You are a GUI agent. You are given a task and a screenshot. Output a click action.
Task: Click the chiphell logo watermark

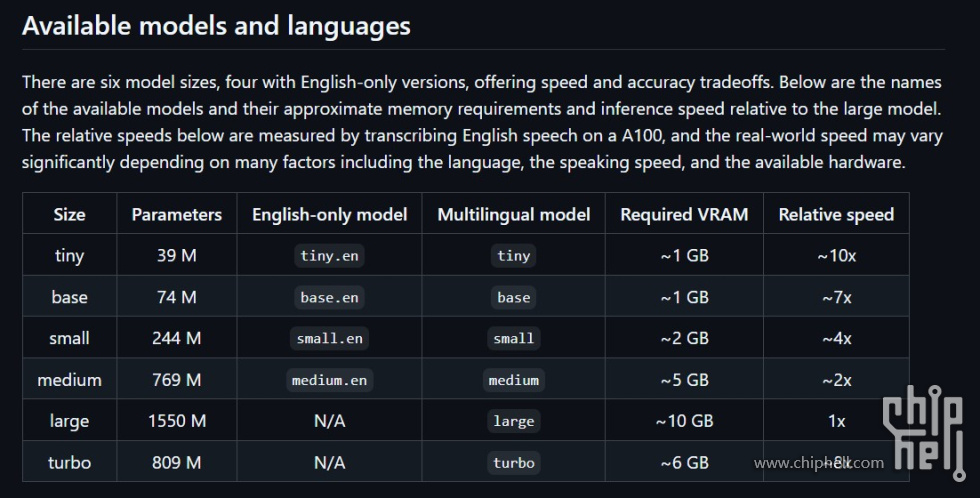(x=924, y=432)
